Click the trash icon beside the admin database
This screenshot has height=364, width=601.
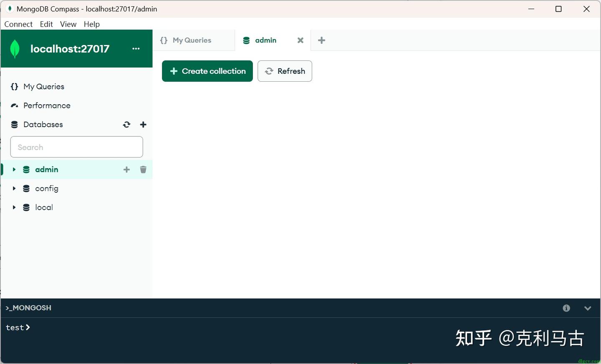(143, 169)
